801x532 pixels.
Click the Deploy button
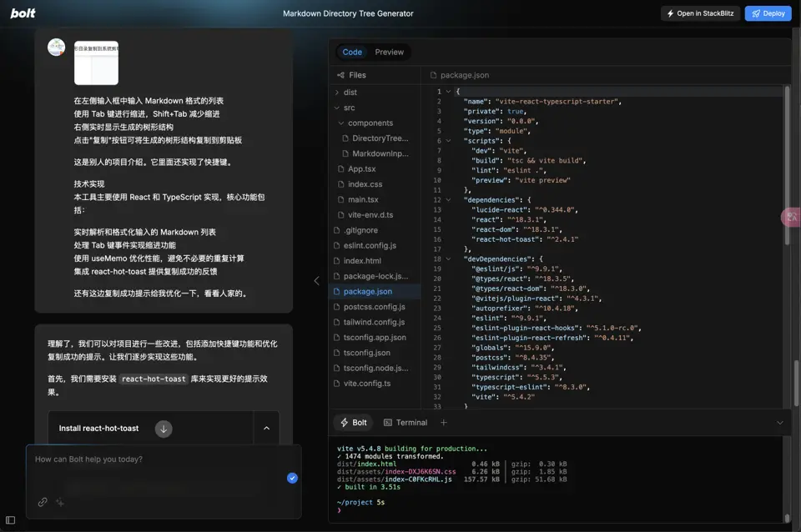(x=768, y=14)
